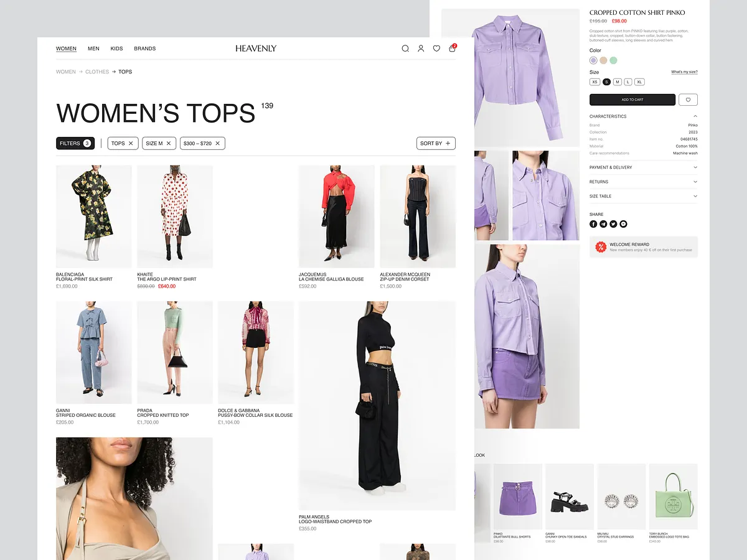Image resolution: width=747 pixels, height=560 pixels.
Task: Select size XL for the cropped shirt
Action: (639, 82)
